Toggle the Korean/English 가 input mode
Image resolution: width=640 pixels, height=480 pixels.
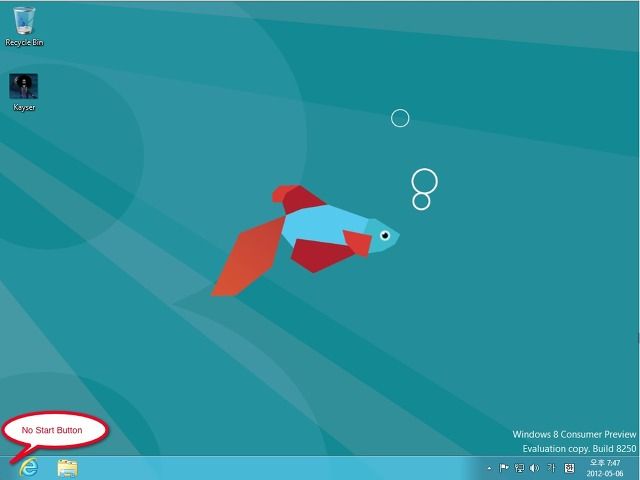coord(551,468)
